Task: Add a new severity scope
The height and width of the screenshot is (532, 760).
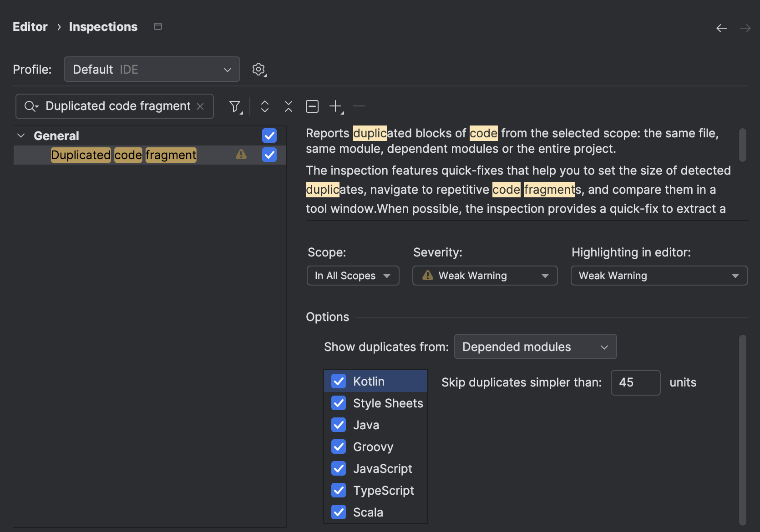Action: pos(335,106)
